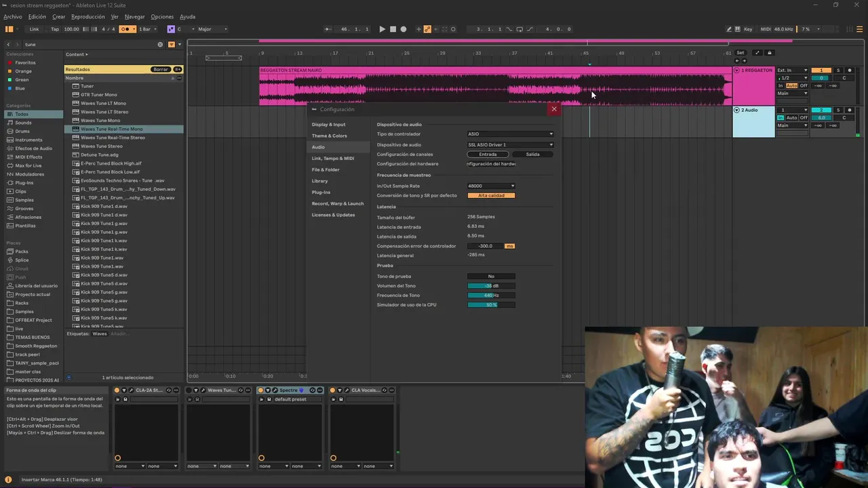Toggle the Link button
Screen dimensions: 868x488
[34, 29]
